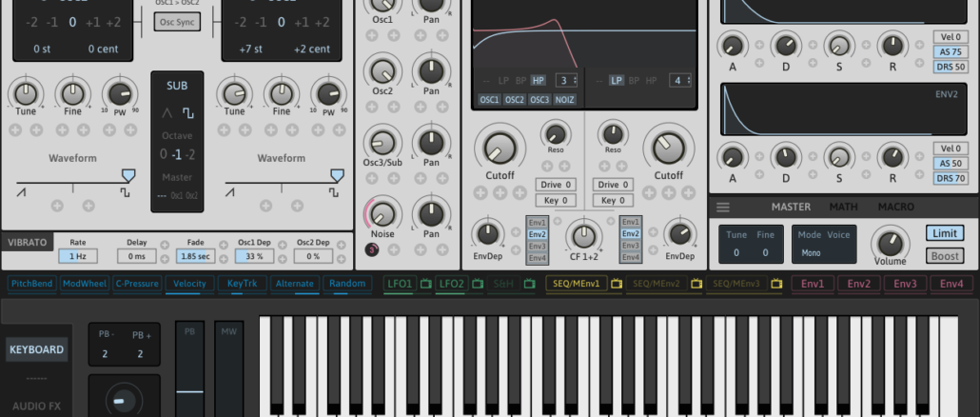Click the DRS 70 field in ENV2
This screenshot has height=417, width=980.
pyautogui.click(x=950, y=178)
